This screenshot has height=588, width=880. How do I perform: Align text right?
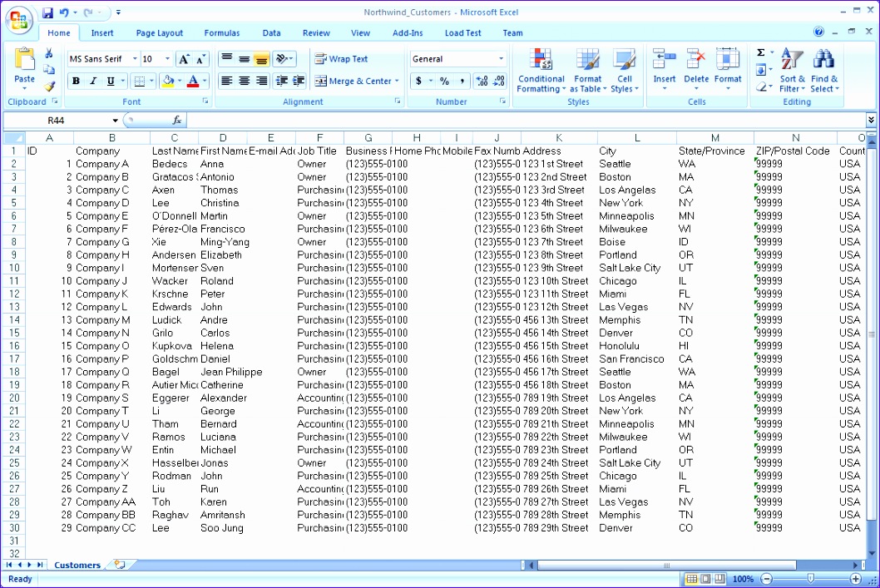point(261,81)
